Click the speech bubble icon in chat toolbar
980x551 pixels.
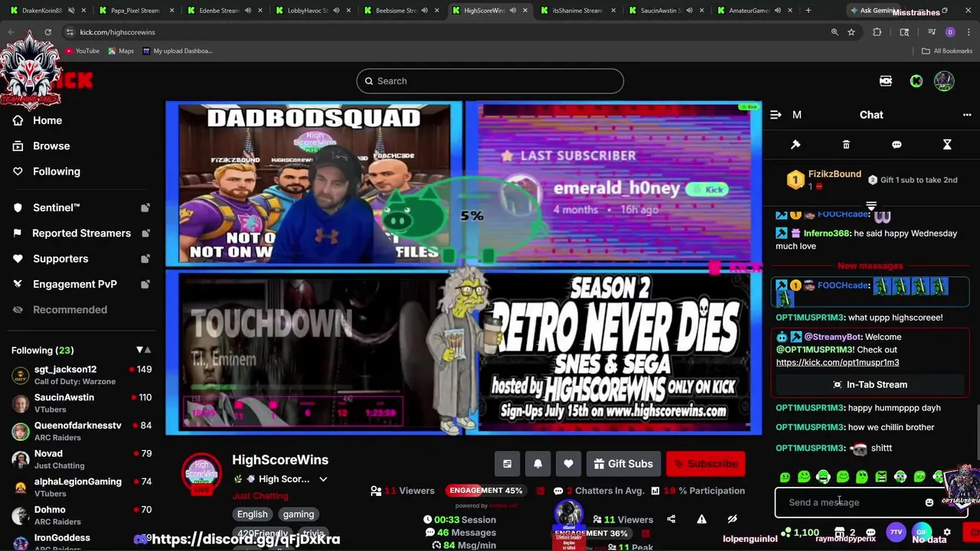(x=897, y=145)
